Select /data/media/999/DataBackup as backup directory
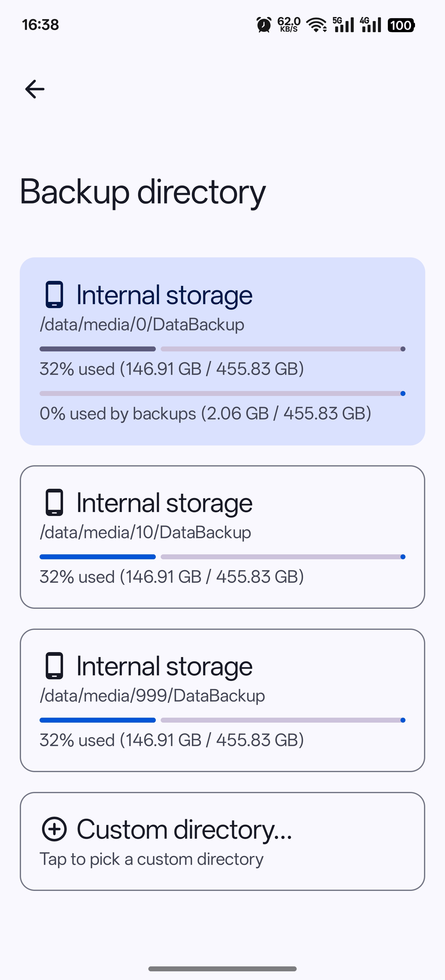 (x=222, y=702)
